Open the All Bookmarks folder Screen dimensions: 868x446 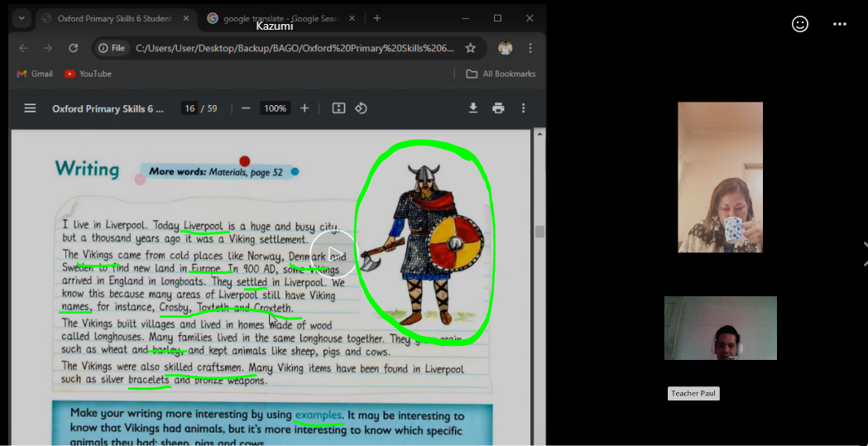[501, 74]
